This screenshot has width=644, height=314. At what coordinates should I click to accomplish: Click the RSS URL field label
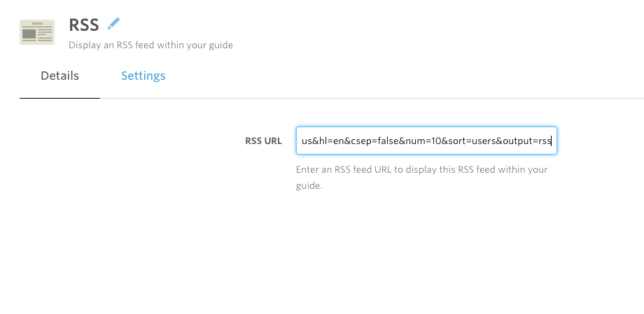click(x=263, y=141)
